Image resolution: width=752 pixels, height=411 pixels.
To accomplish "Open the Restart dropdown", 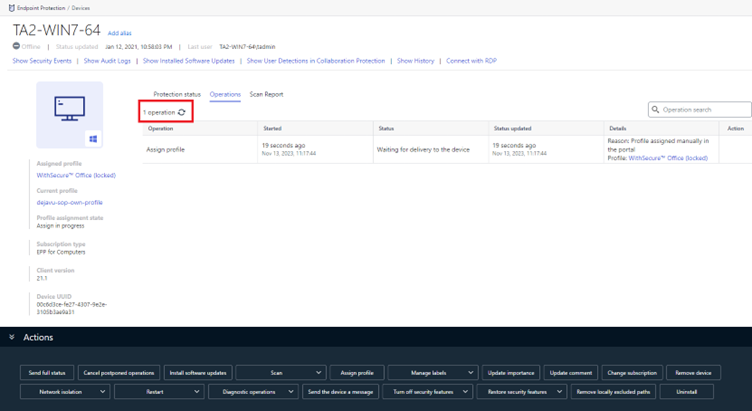I will pyautogui.click(x=159, y=392).
